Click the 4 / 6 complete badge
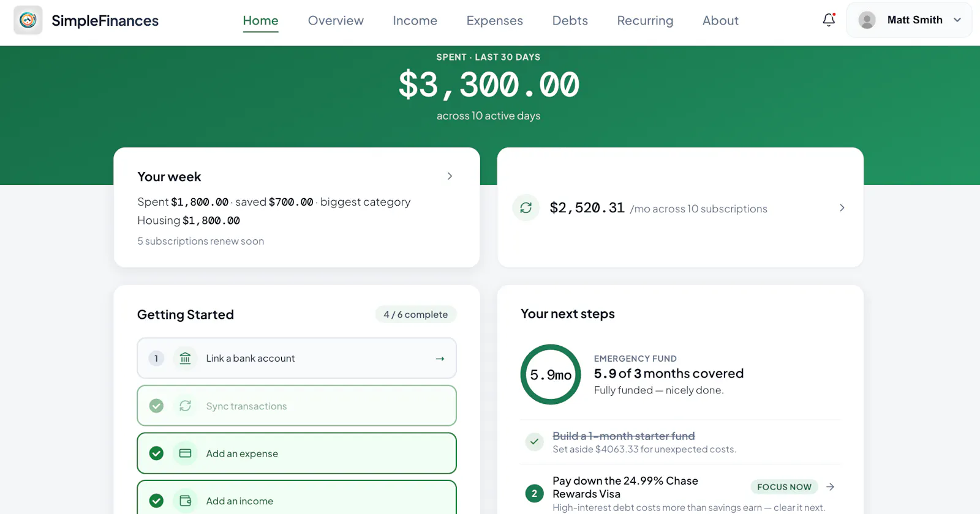 coord(416,315)
